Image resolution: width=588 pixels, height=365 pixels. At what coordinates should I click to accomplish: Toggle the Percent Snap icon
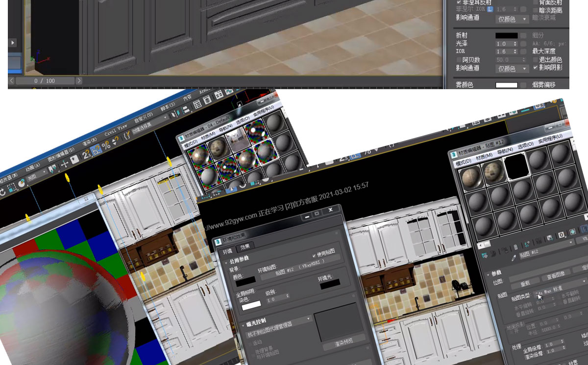coord(106,146)
